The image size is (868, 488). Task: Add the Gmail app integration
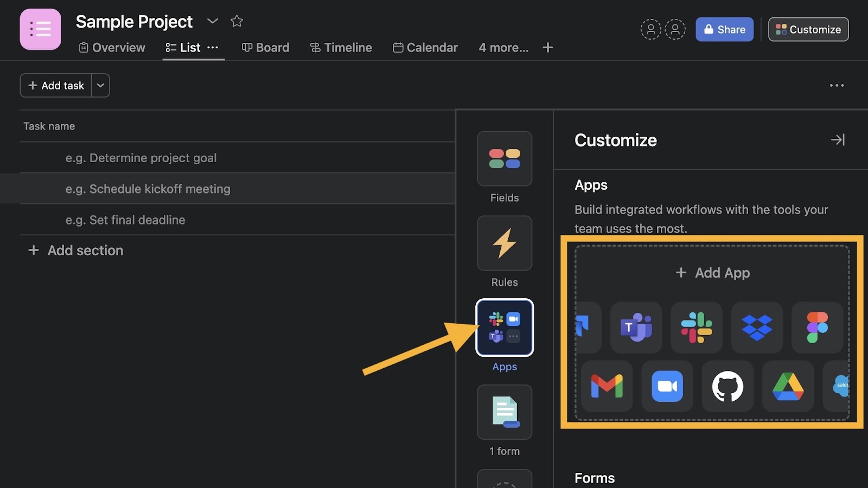(607, 387)
